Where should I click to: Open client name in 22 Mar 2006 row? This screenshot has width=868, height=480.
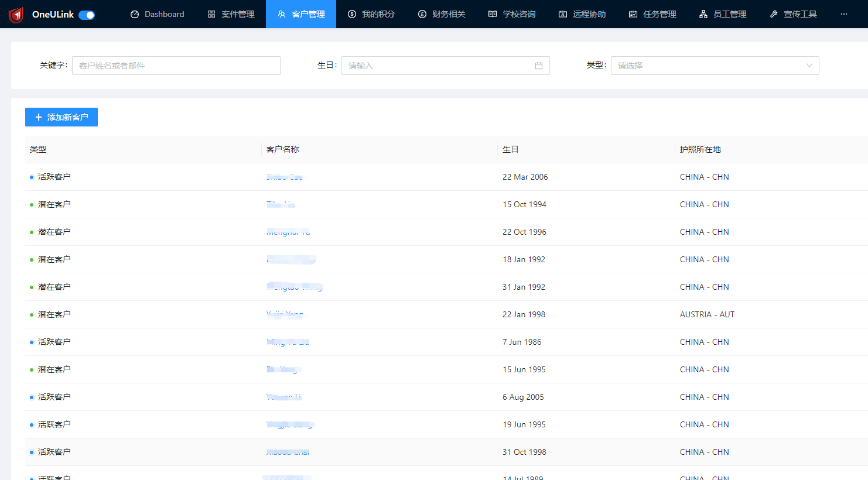click(285, 177)
